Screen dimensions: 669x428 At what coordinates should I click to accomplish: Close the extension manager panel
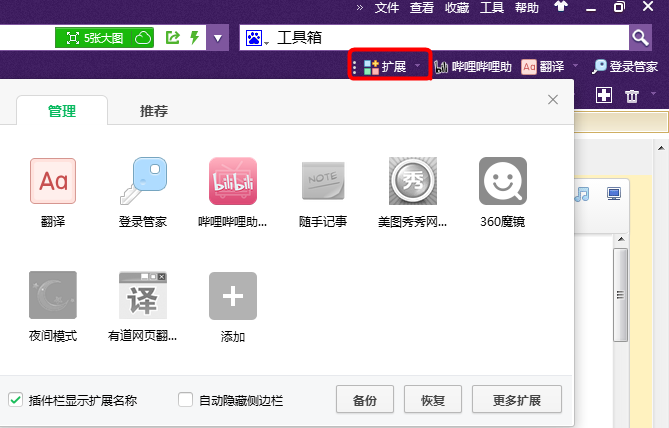[x=553, y=99]
